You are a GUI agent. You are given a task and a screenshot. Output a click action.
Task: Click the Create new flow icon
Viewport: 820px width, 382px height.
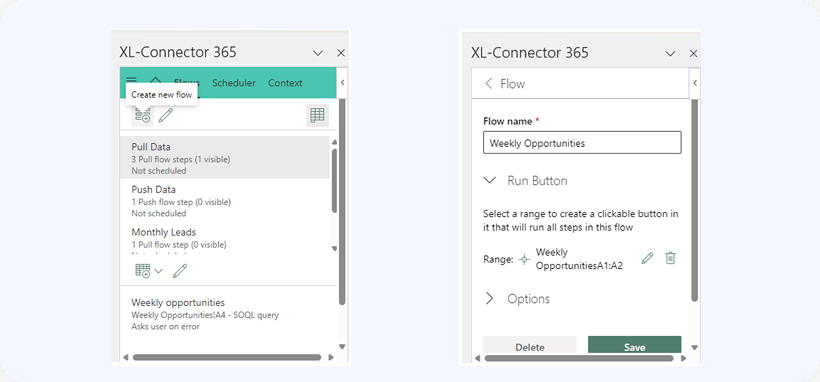click(x=142, y=115)
